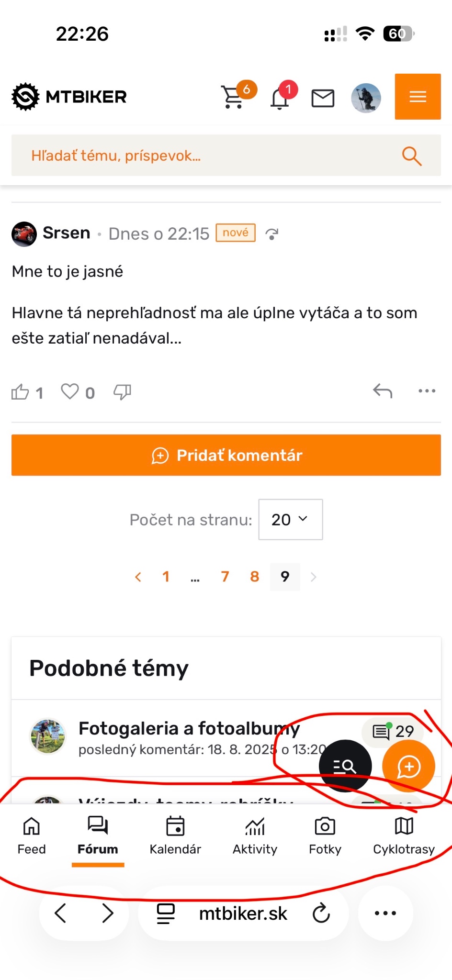Open messages envelope icon
The width and height of the screenshot is (452, 980).
point(323,98)
